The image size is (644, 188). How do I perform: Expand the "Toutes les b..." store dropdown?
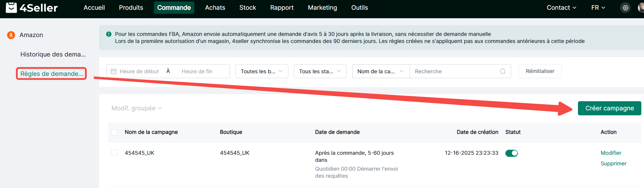click(x=262, y=71)
